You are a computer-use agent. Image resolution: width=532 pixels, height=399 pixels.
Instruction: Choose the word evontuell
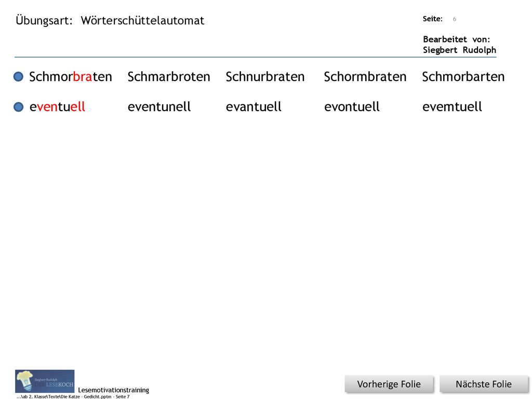[352, 107]
